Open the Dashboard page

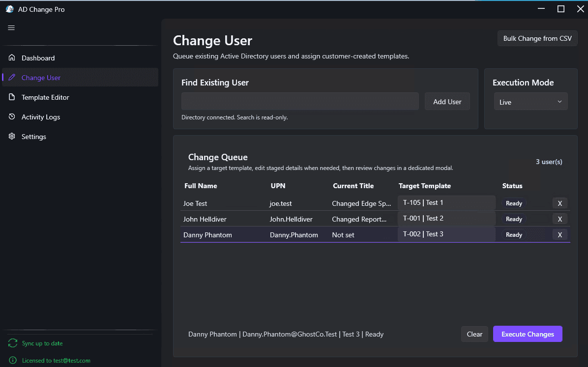80,58
